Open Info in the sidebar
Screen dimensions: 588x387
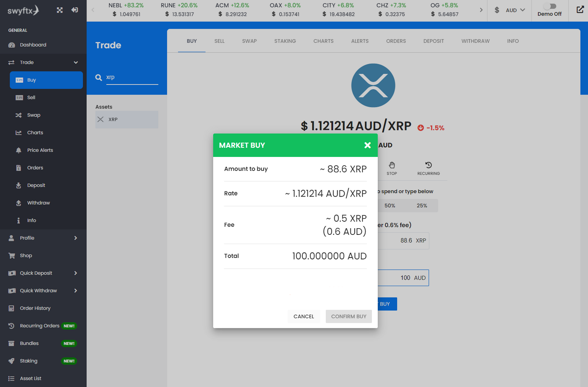[x=46, y=221]
